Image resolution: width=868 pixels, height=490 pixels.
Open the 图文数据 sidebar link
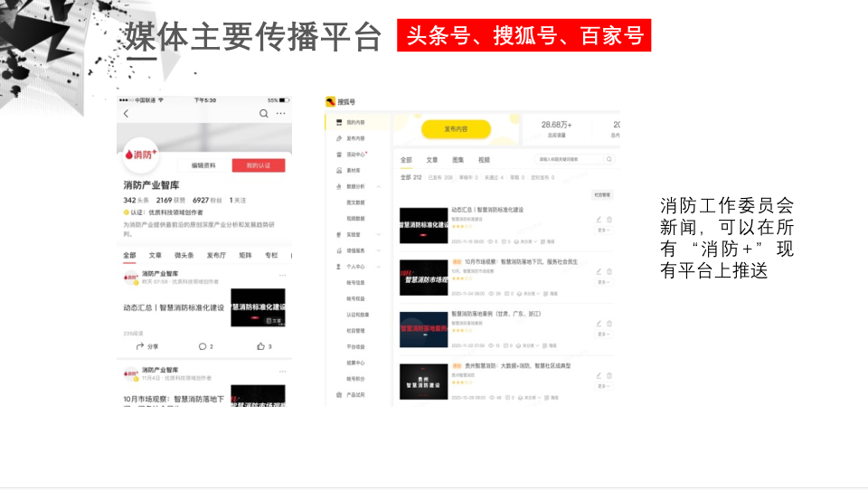coord(355,203)
